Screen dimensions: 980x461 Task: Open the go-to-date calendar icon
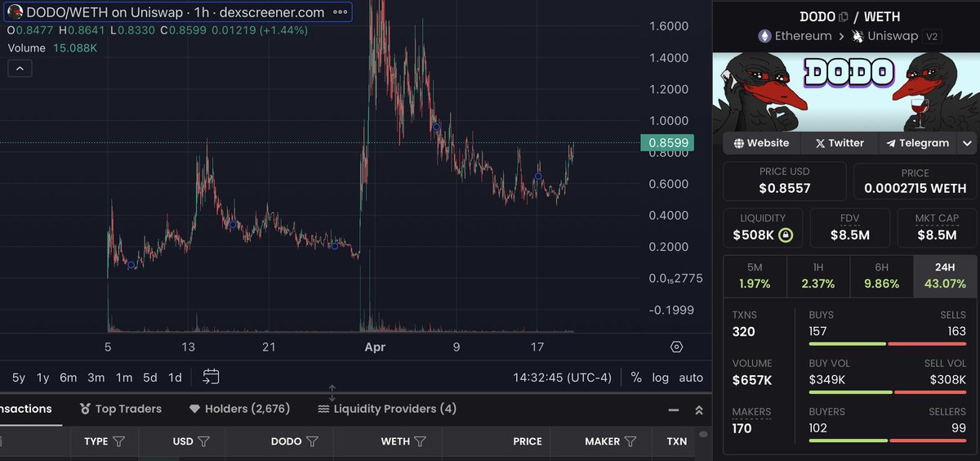(211, 377)
